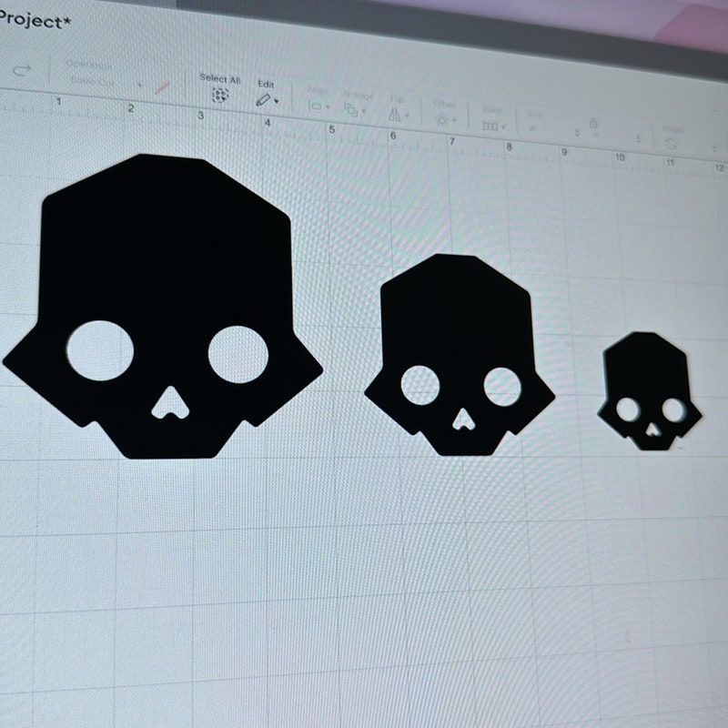Image resolution: width=728 pixels, height=728 pixels.
Task: Toggle the size lock aspect ratio
Action: click(592, 124)
